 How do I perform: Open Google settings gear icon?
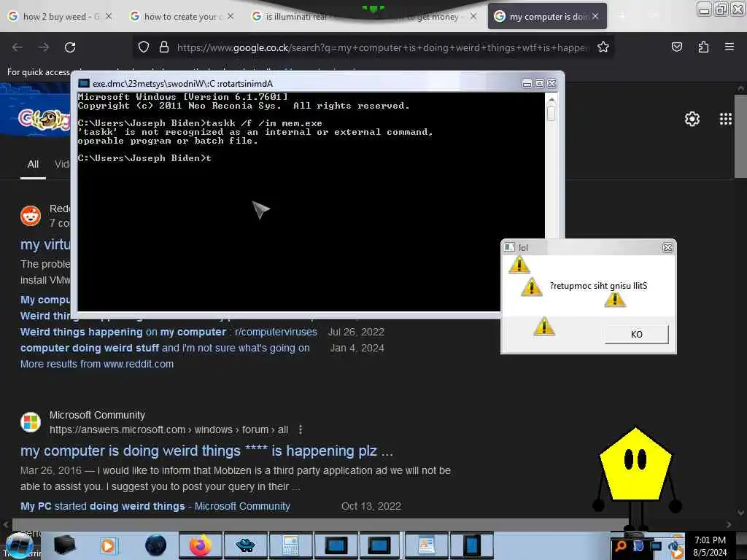click(x=692, y=119)
